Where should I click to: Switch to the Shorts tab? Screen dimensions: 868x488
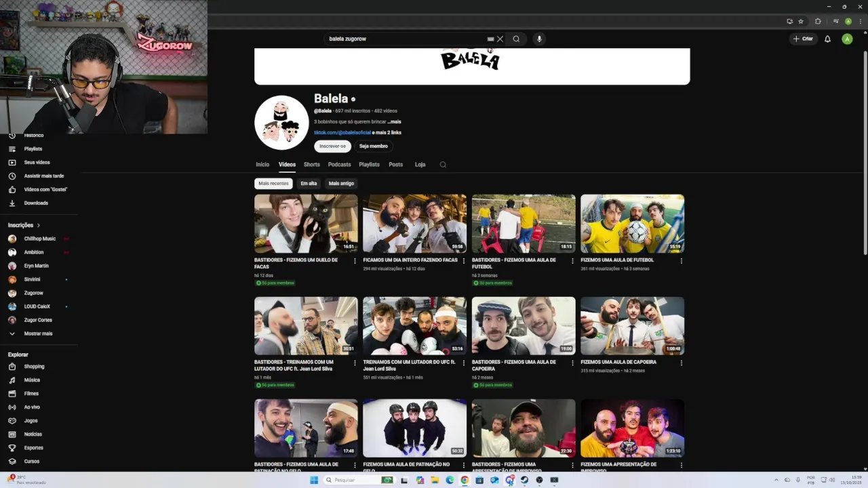312,165
